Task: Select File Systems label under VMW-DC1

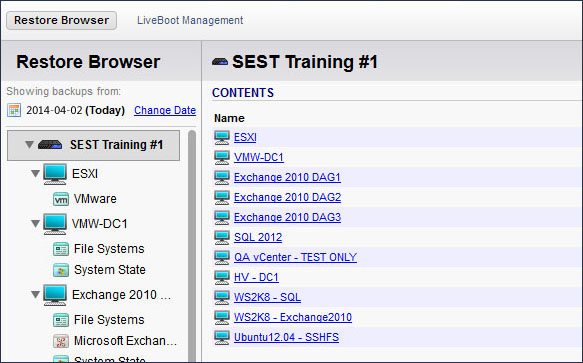Action: [x=109, y=249]
